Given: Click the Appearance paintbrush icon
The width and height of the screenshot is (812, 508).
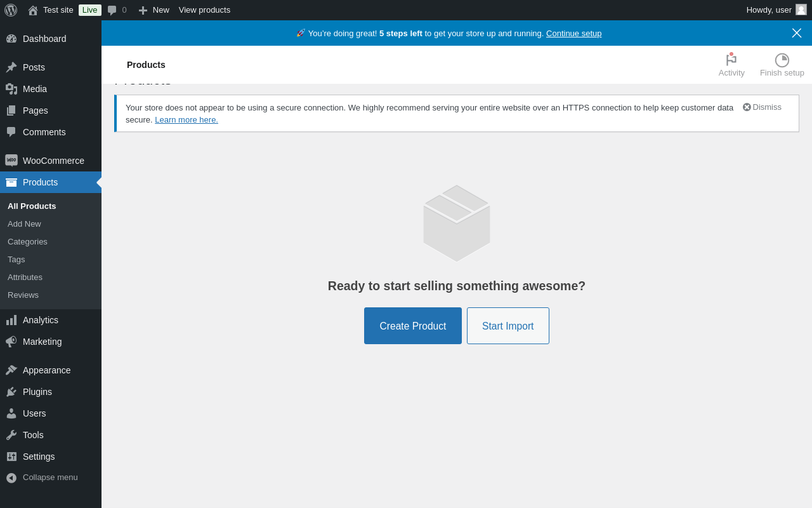Looking at the screenshot, I should point(11,370).
